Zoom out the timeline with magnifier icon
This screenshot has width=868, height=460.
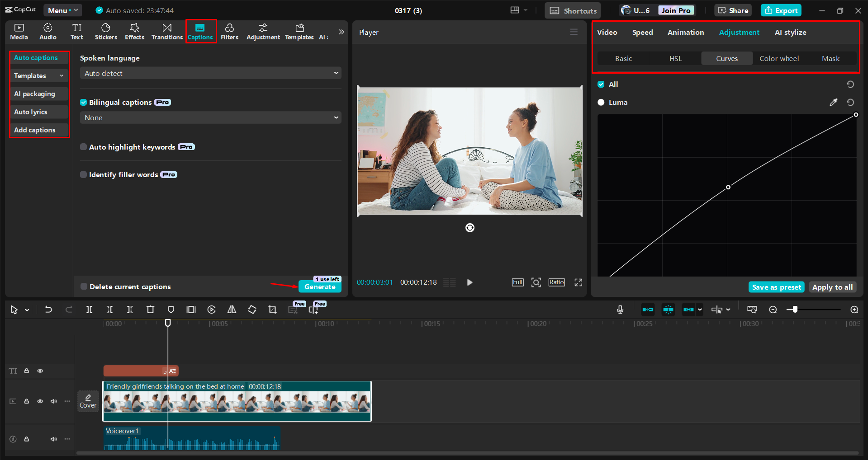[773, 310]
